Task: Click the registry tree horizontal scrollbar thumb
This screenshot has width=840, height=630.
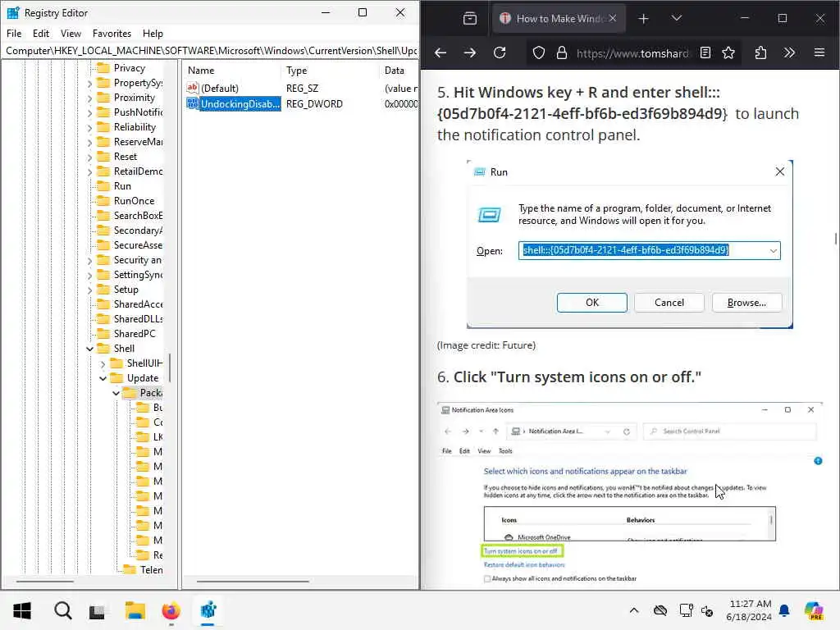Action: tap(45, 582)
